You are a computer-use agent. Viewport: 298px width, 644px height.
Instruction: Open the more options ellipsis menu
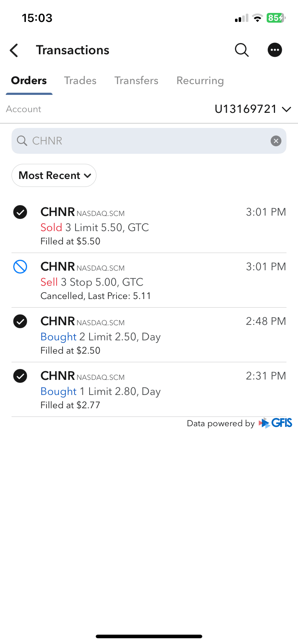[x=275, y=50]
